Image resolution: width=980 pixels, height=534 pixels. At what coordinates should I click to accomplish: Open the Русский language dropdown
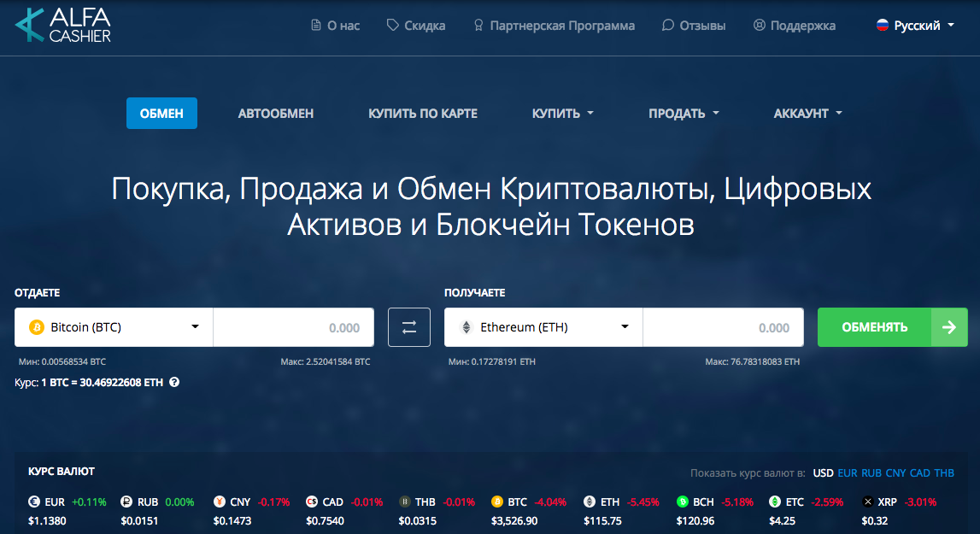(x=916, y=25)
